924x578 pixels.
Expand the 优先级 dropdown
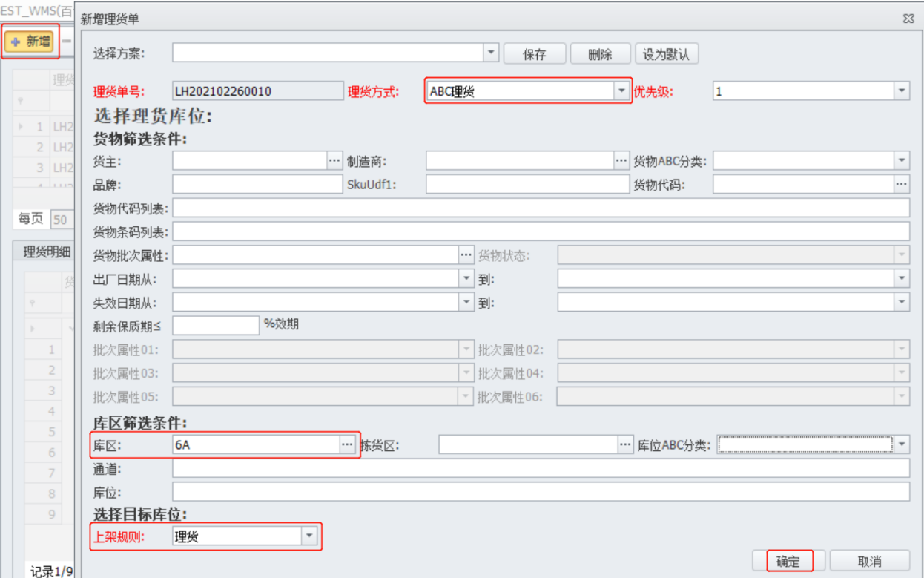[902, 91]
